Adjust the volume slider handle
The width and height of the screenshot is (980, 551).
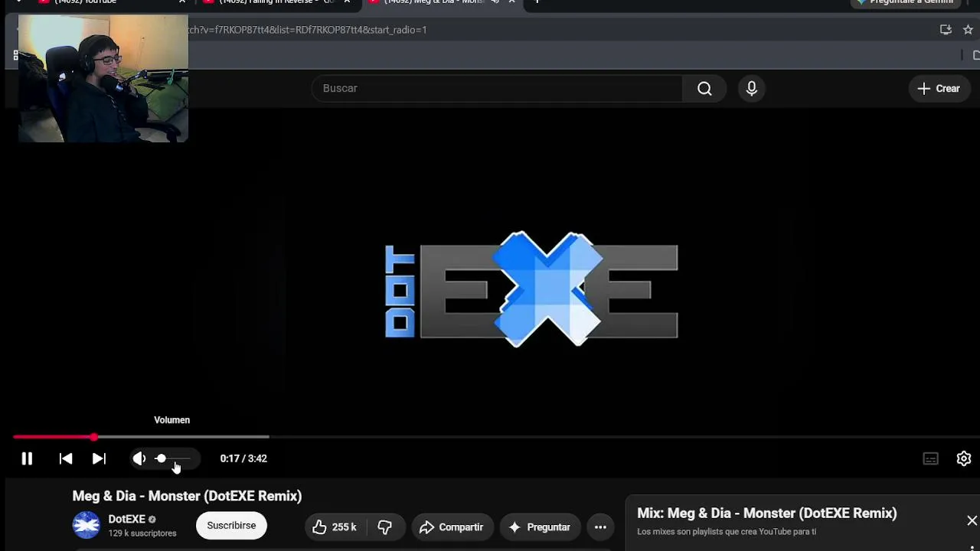(x=161, y=458)
